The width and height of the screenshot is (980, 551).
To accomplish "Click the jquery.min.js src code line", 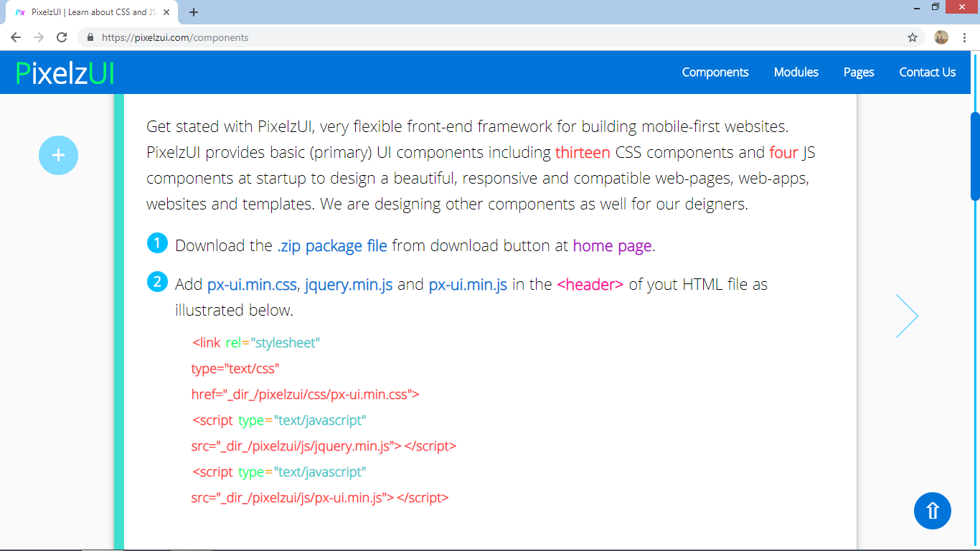I will 324,446.
